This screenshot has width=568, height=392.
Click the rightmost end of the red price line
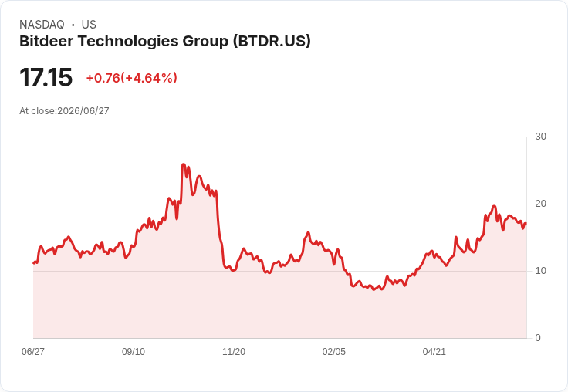point(526,223)
